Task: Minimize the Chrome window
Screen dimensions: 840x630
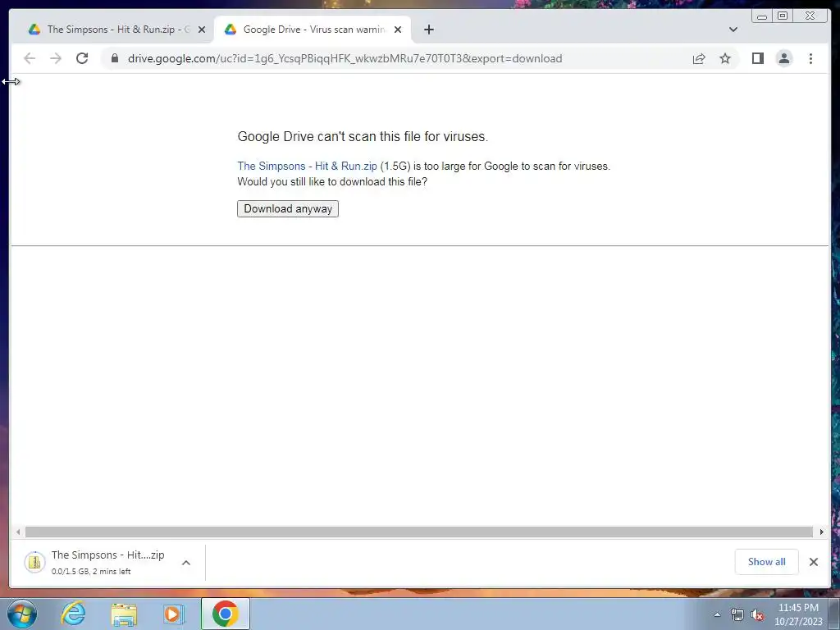Action: (x=762, y=16)
